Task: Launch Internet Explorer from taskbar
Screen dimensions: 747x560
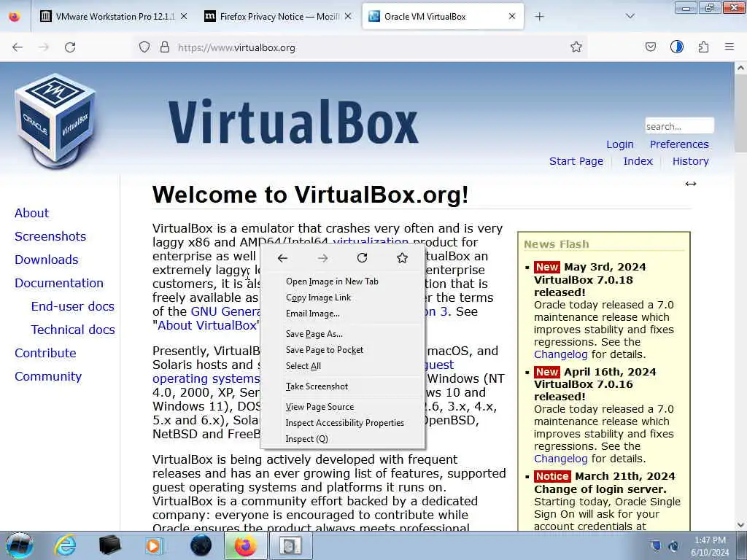Action: tap(65, 545)
